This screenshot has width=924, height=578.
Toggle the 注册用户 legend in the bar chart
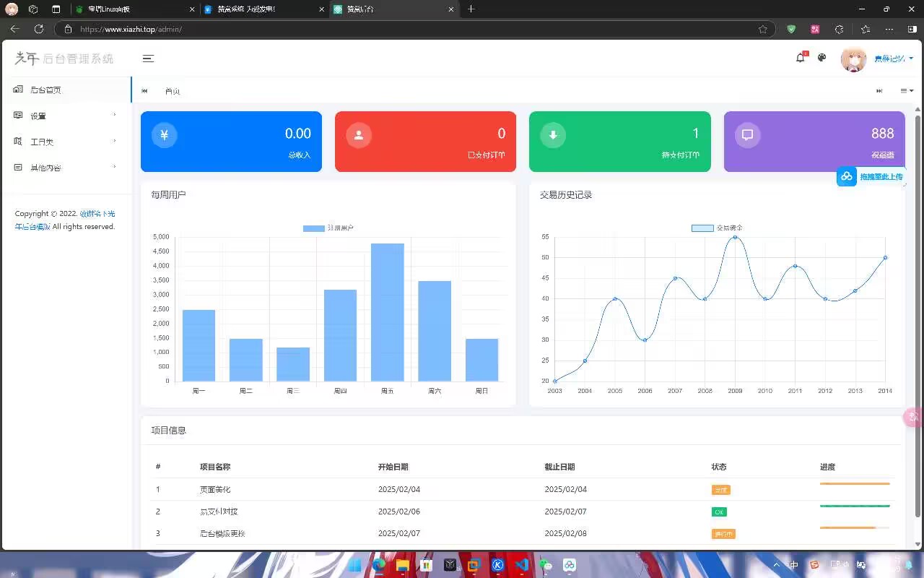pos(314,228)
